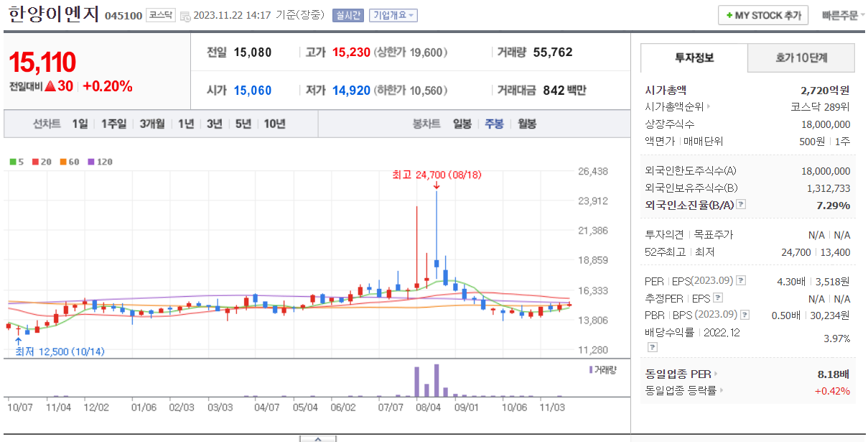This screenshot has height=442, width=868.
Task: Click the green 5-period moving average legend
Action: (x=16, y=162)
